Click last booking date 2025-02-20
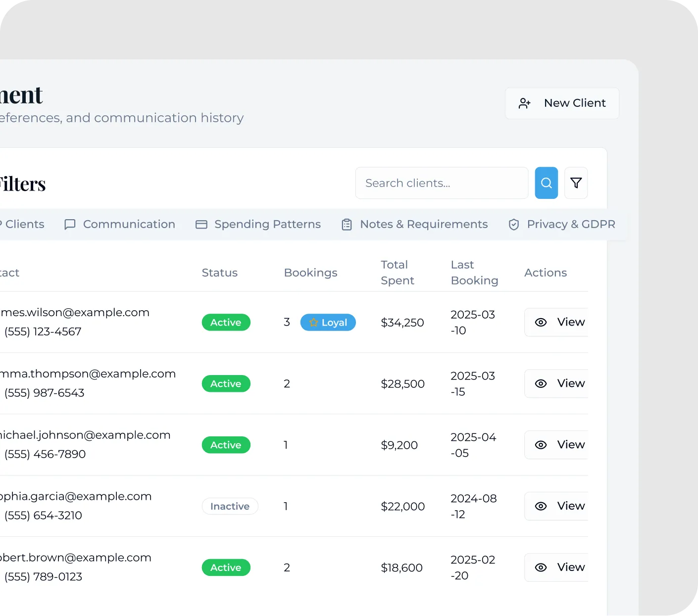Screen dimensions: 698x616 point(473,568)
